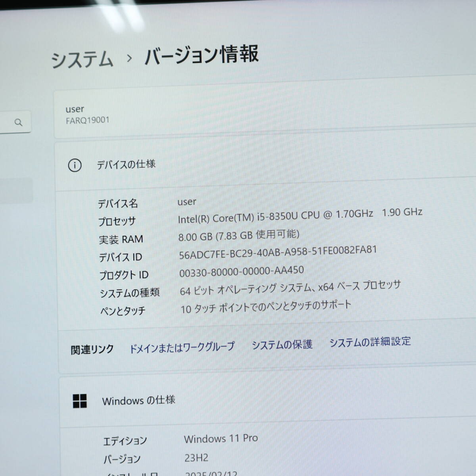Viewport: 476px width, 476px height.
Task: Click the 実装 RAM label
Action: [x=121, y=240]
